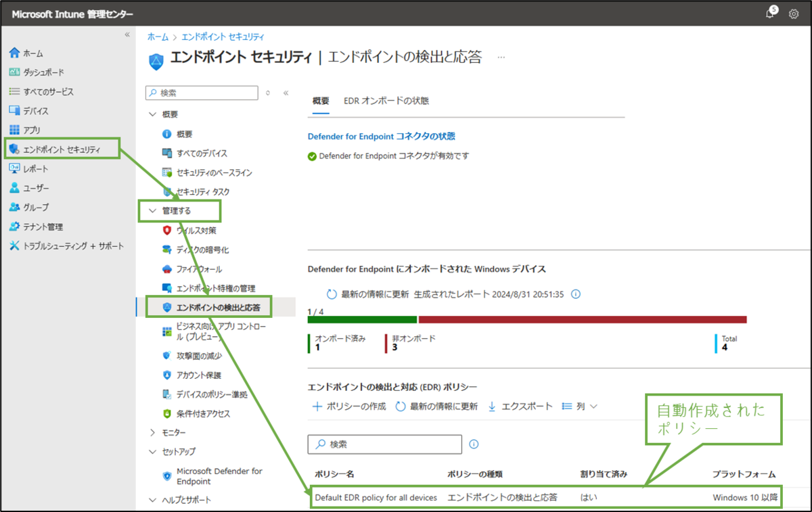Click the green onboarded bar segment
812x512 pixels.
(x=362, y=319)
